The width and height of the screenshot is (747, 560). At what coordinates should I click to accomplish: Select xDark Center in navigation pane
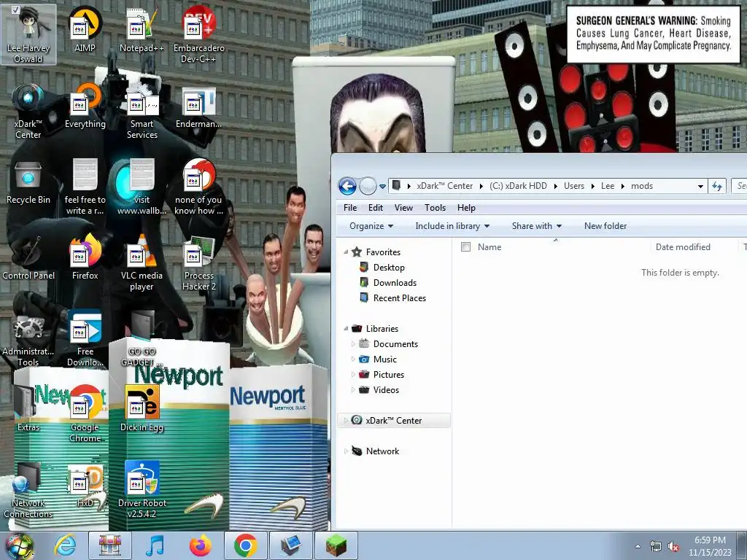pos(393,421)
